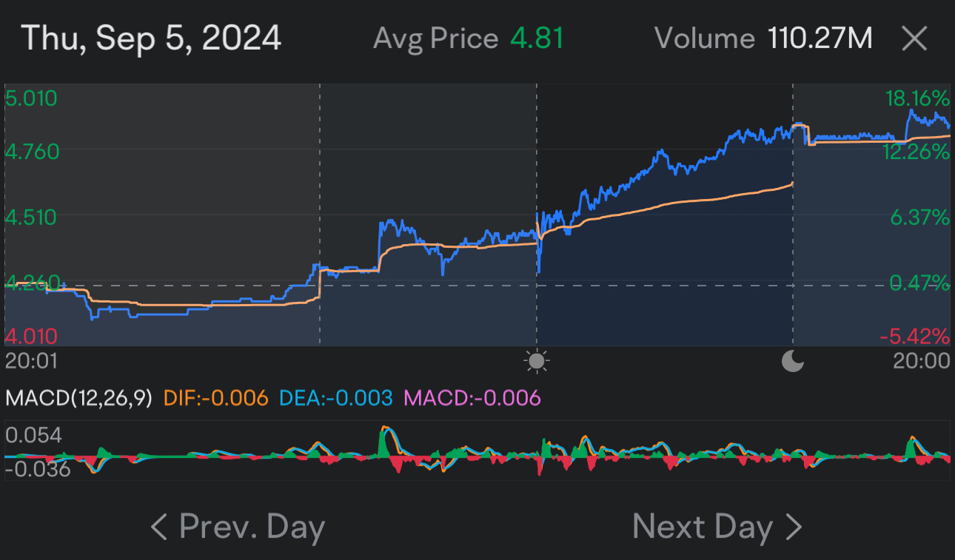Click the -0.036 MACD scale label
This screenshot has width=955, height=560.
click(x=37, y=469)
